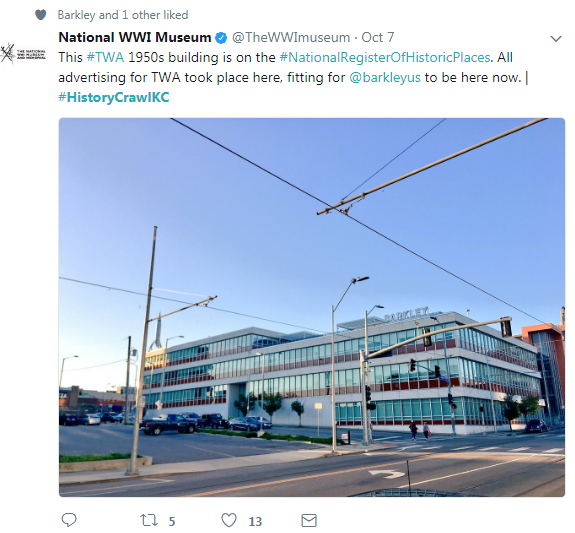575x533 pixels.
Task: Send tweet via the envelope message icon
Action: pos(309,520)
